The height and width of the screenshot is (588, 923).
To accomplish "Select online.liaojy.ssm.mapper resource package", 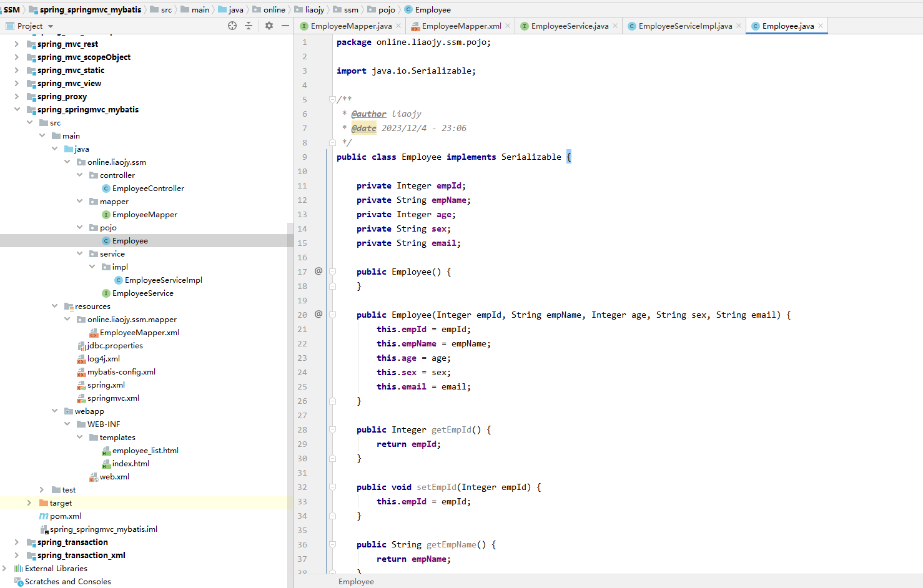I will [127, 319].
